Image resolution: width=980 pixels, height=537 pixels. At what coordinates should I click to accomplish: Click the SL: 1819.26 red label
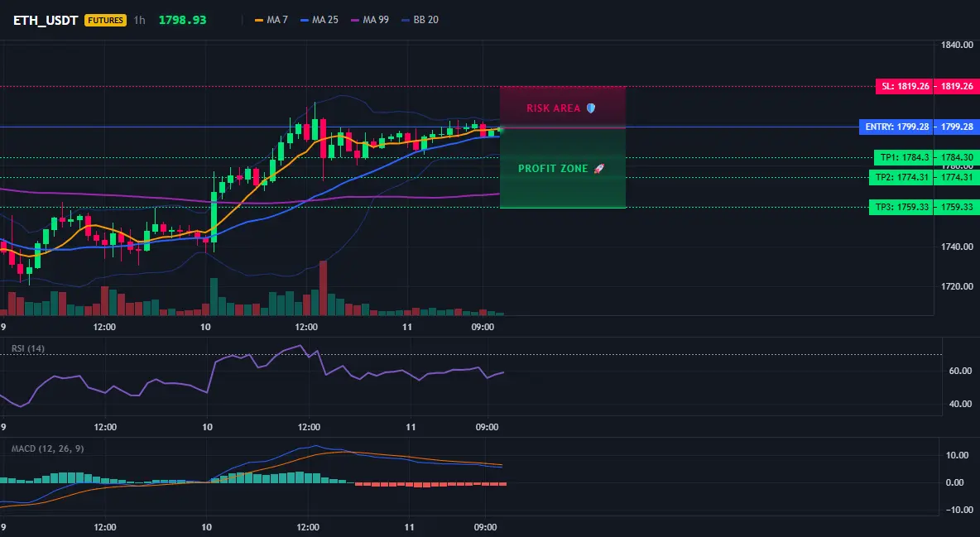click(x=905, y=86)
